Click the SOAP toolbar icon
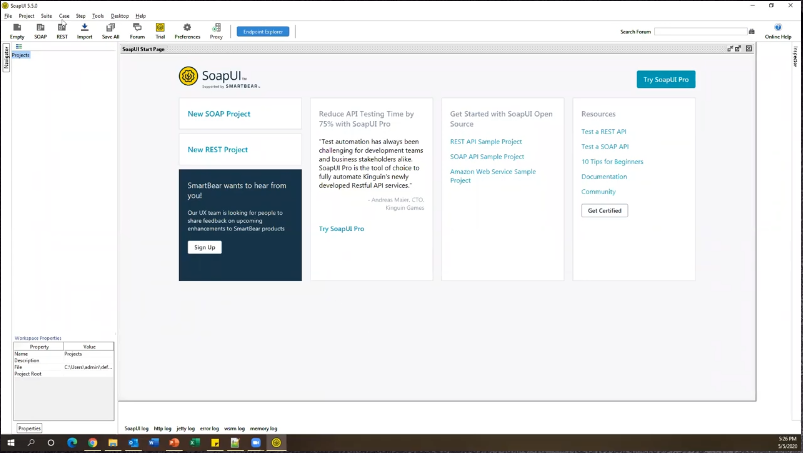The image size is (803, 453). click(x=40, y=31)
